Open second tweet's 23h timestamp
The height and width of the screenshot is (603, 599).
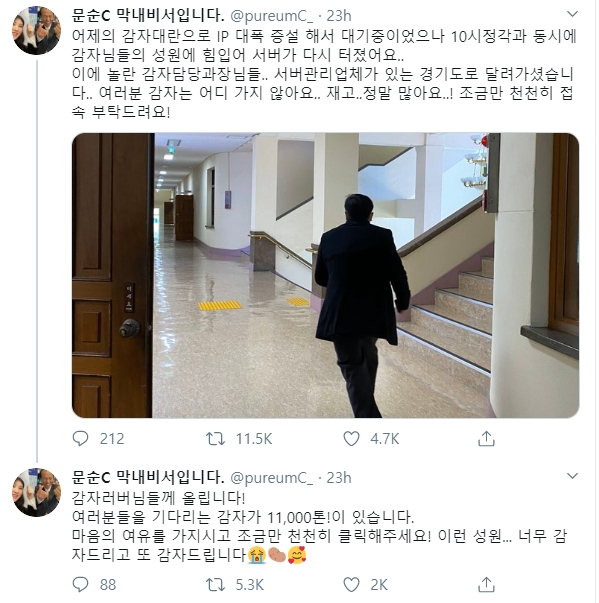339,478
